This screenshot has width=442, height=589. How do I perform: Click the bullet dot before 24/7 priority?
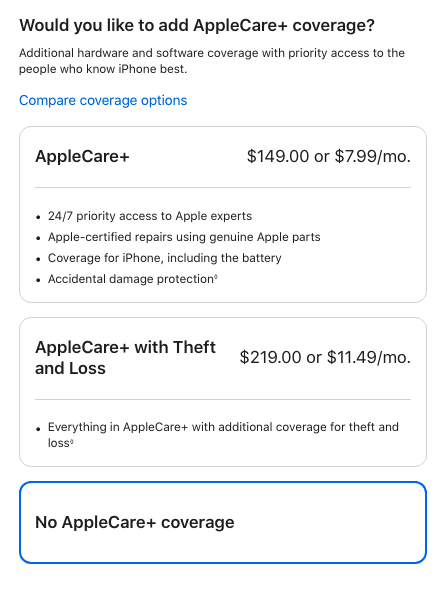[38, 217]
